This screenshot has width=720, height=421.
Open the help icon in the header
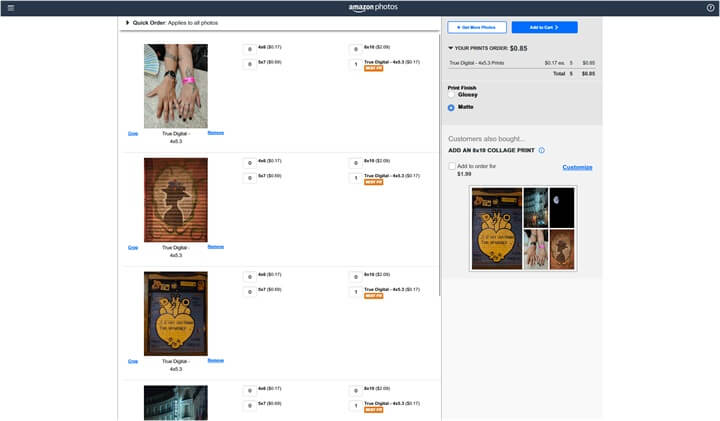click(x=710, y=8)
